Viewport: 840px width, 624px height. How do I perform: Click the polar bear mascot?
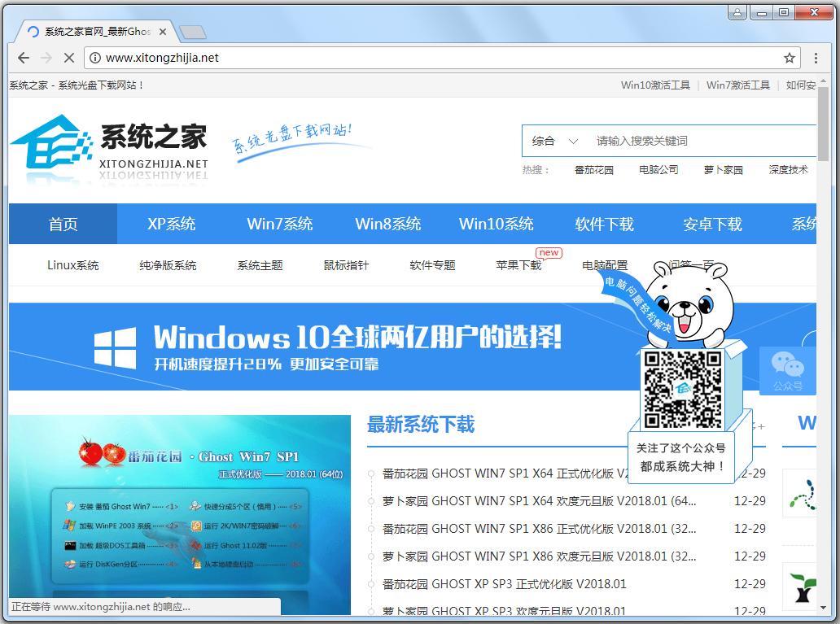point(689,303)
